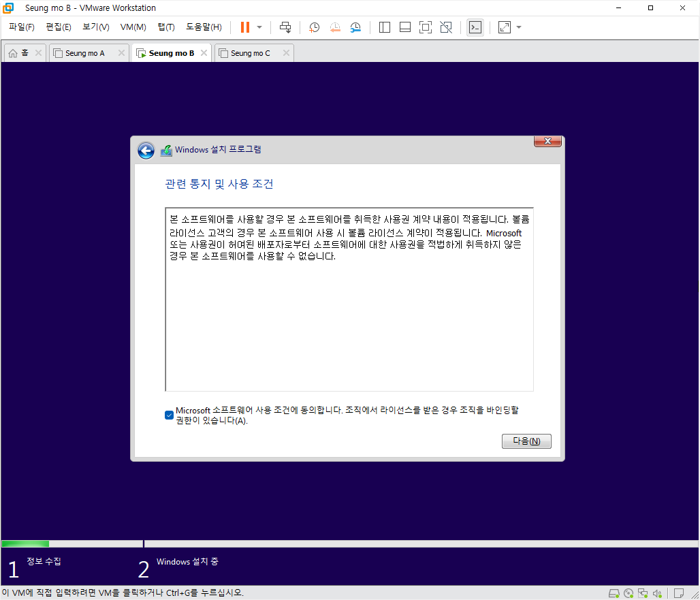Click the message log note icon

(x=679, y=593)
